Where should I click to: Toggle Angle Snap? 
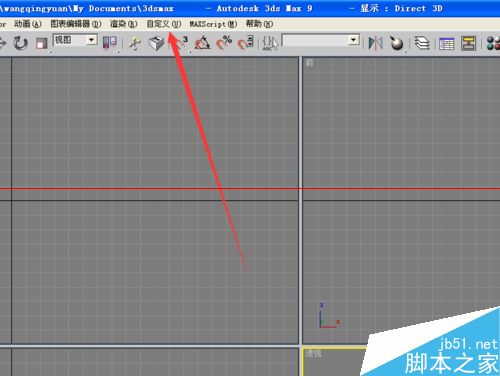click(x=203, y=43)
